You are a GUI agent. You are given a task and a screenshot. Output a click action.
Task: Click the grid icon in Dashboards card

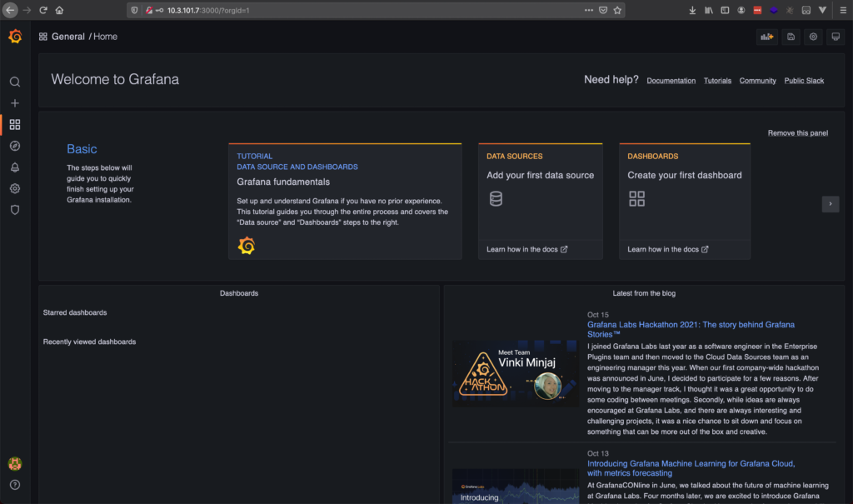coord(636,198)
